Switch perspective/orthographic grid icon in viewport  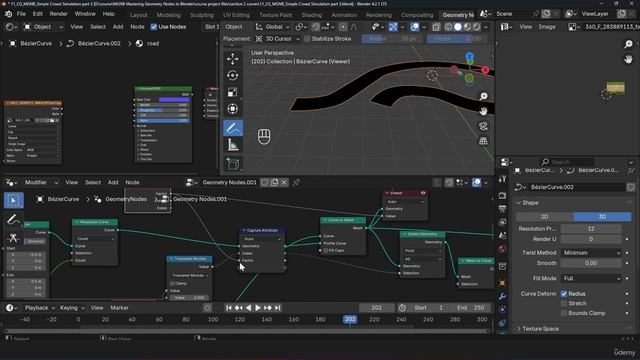click(x=483, y=141)
